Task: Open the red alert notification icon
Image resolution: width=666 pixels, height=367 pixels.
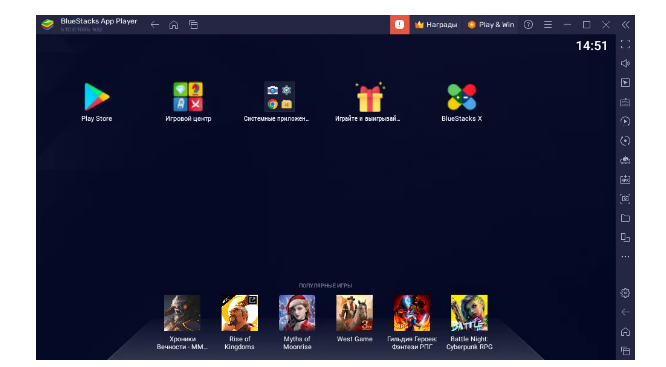Action: click(399, 25)
